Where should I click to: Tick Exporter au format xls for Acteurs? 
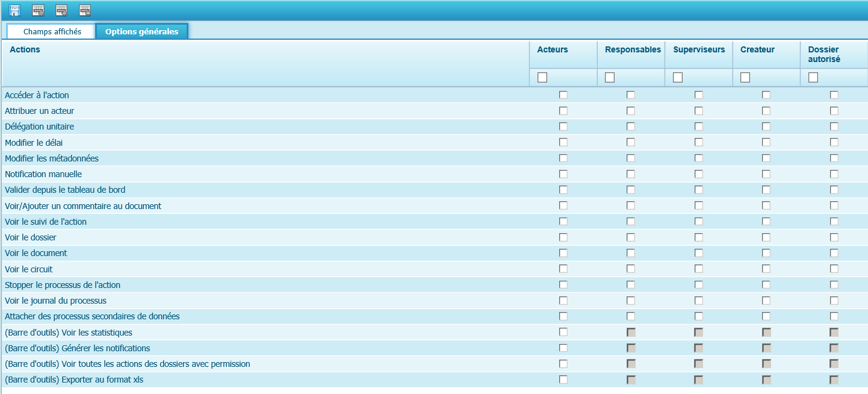[563, 380]
